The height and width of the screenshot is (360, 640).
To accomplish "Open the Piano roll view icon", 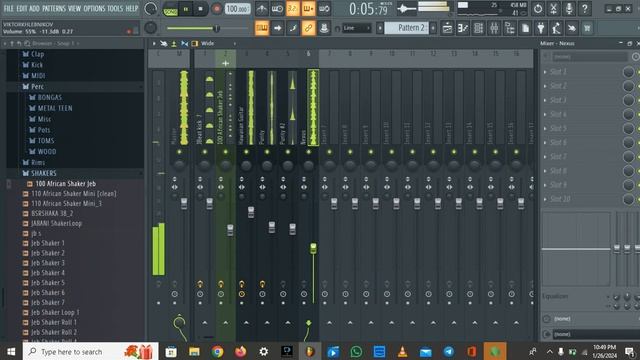I will [x=463, y=28].
